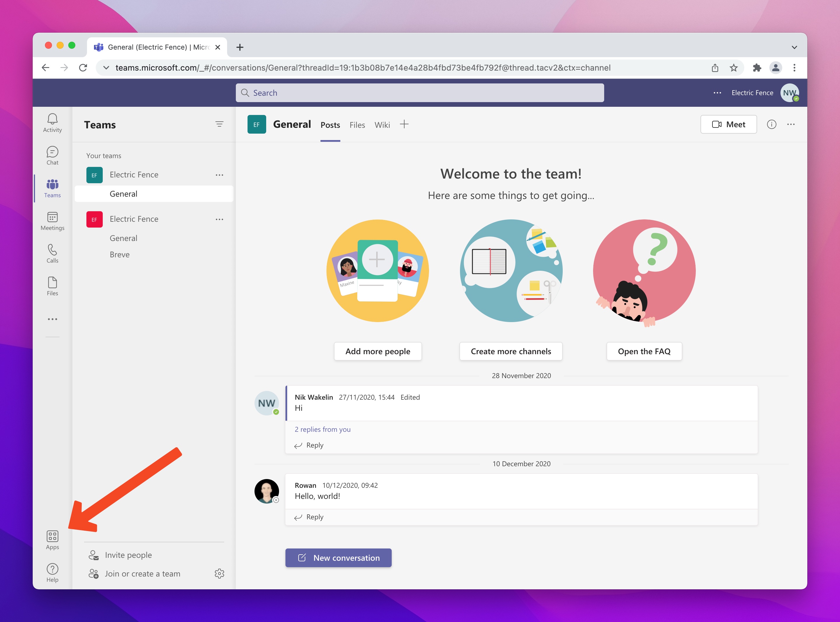Open browser extensions puzzle icon
This screenshot has height=622, width=840.
coord(757,68)
